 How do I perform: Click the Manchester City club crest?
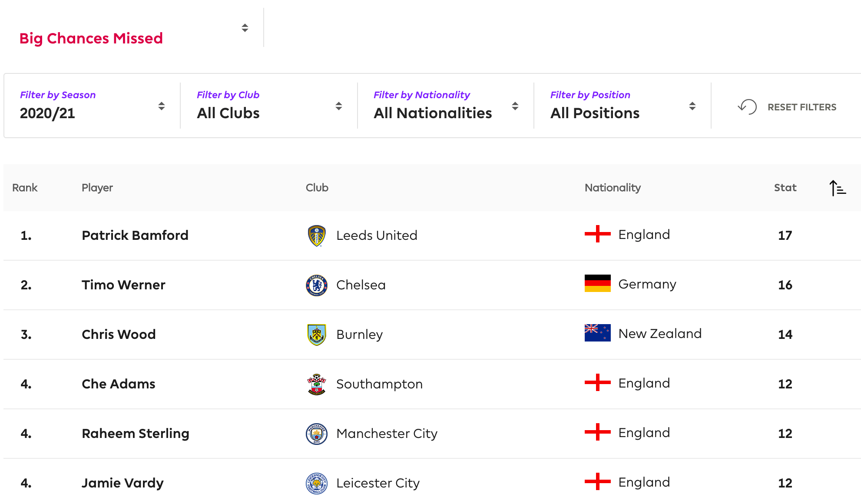tap(317, 434)
